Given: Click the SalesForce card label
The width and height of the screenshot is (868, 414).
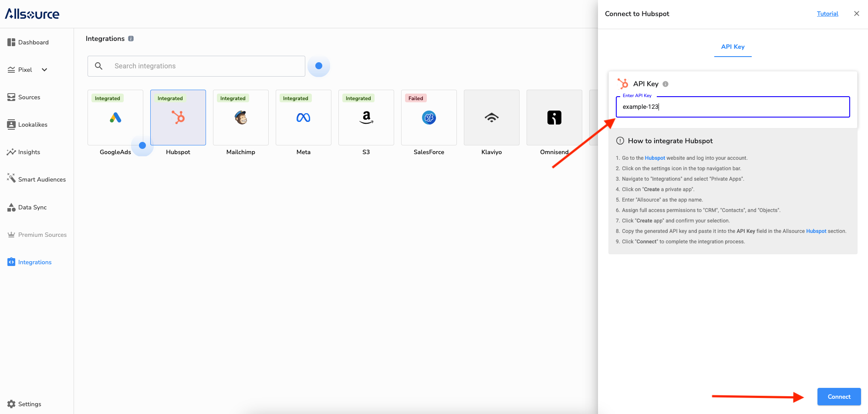Looking at the screenshot, I should coord(429,152).
